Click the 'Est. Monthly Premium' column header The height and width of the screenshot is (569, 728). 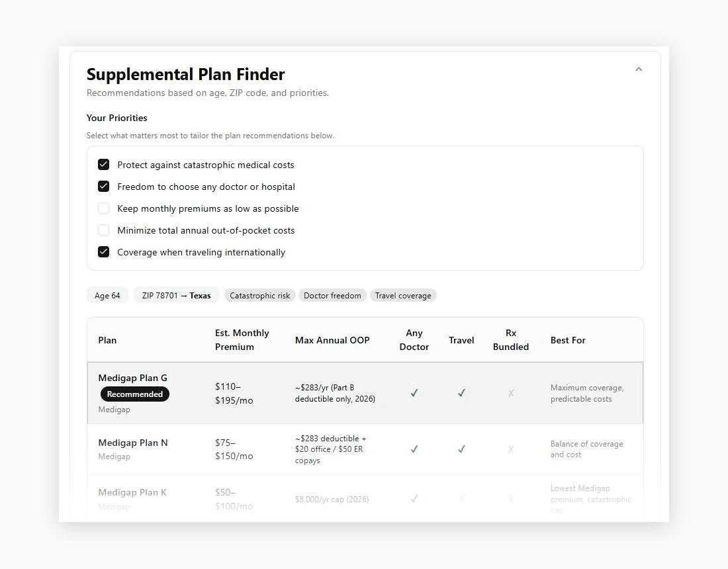pos(242,339)
